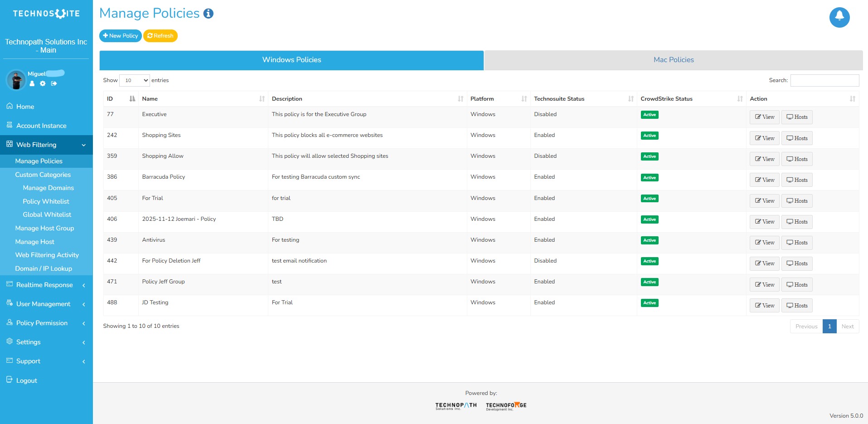Screen dimensions: 868x424
Task: Open Manage Policies in the sidebar
Action: 39,161
